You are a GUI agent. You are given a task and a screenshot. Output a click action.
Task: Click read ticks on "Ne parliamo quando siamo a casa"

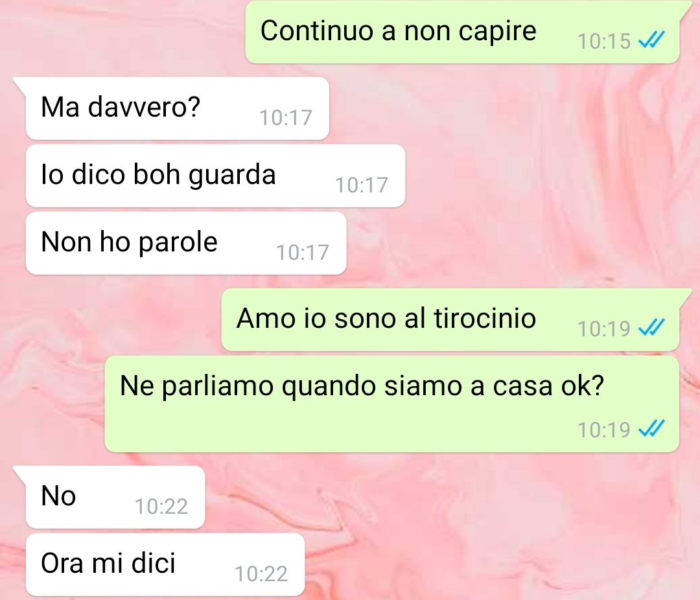tap(652, 428)
